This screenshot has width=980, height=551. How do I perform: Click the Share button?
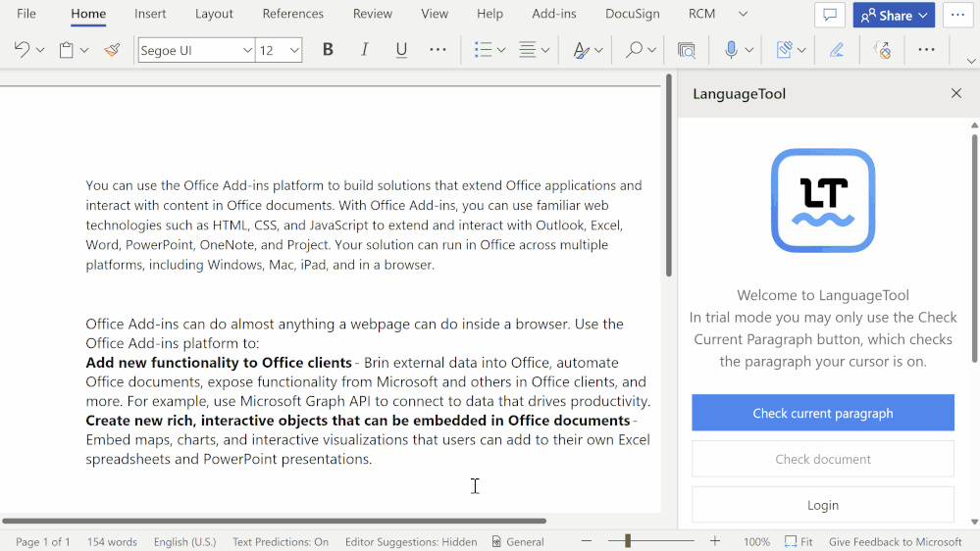pos(894,15)
